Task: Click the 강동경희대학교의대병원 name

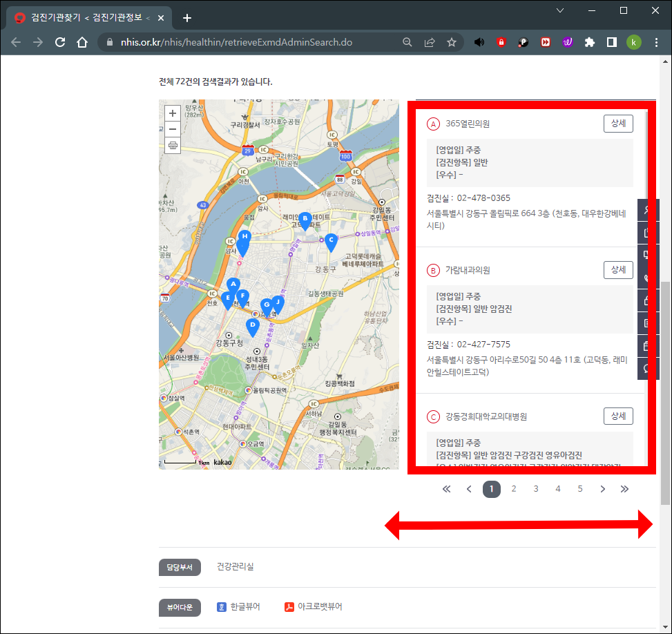Action: (486, 416)
